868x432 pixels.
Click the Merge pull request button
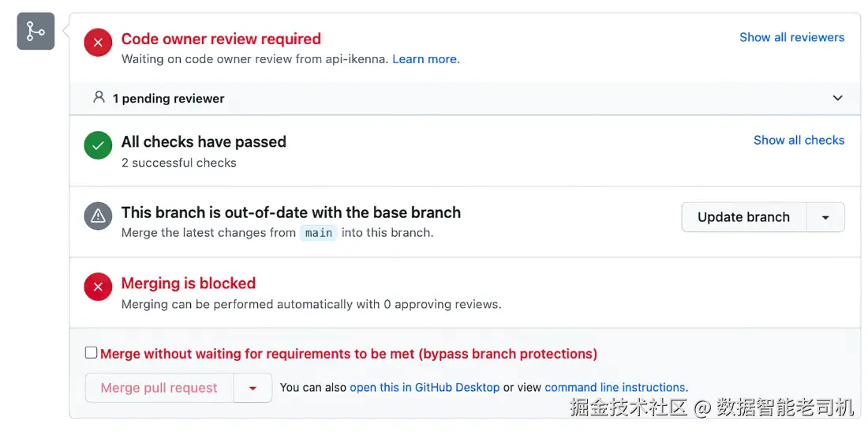(159, 388)
